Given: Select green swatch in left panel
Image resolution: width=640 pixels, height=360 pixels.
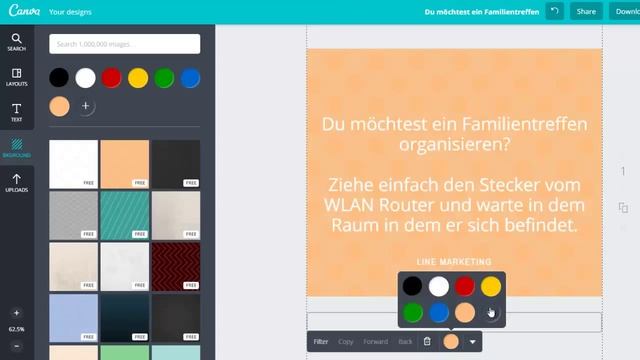Looking at the screenshot, I should 164,78.
